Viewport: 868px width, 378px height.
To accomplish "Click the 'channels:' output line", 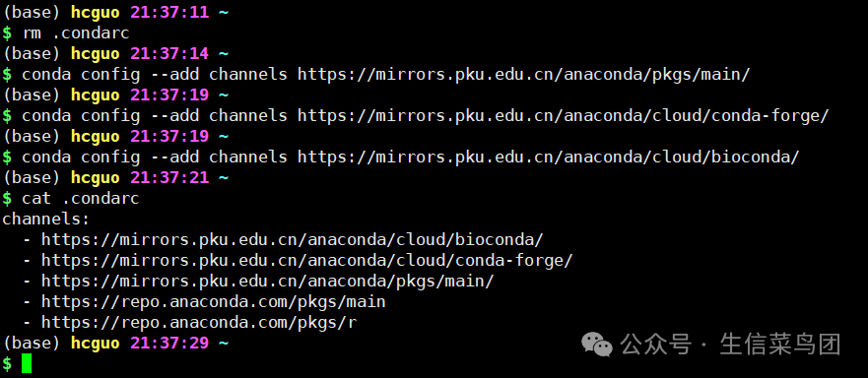I will 46,220.
